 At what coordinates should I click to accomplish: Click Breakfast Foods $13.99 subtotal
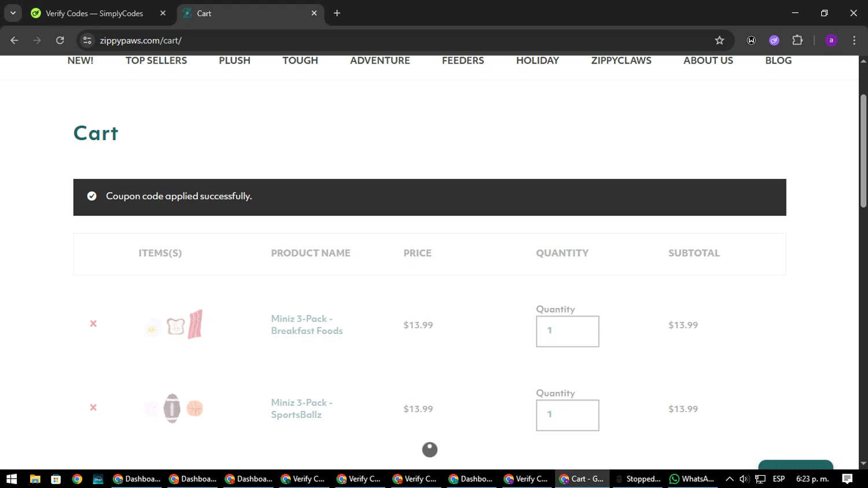pos(683,325)
